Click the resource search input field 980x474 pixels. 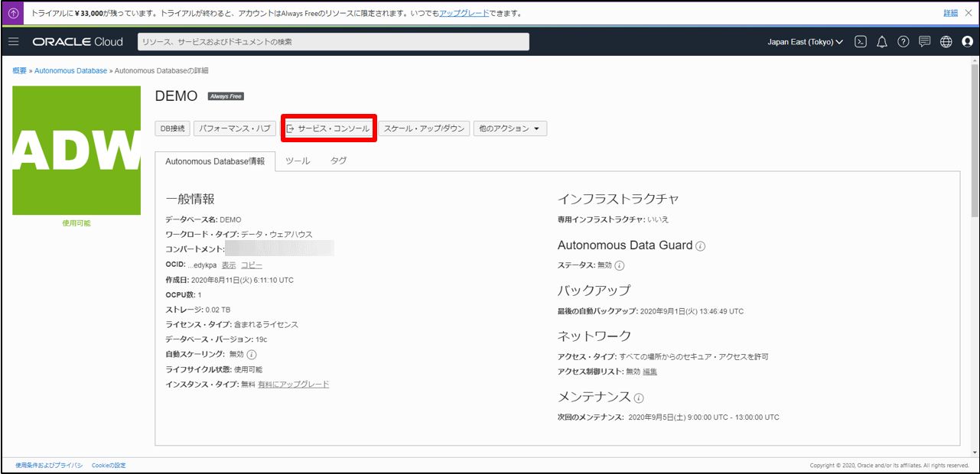(x=333, y=42)
